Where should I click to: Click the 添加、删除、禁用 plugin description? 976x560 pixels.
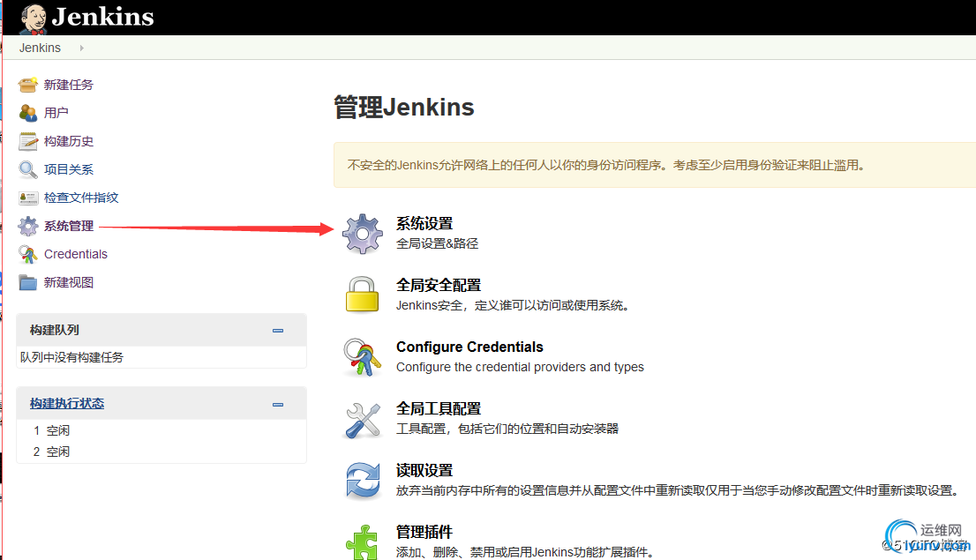(x=525, y=552)
